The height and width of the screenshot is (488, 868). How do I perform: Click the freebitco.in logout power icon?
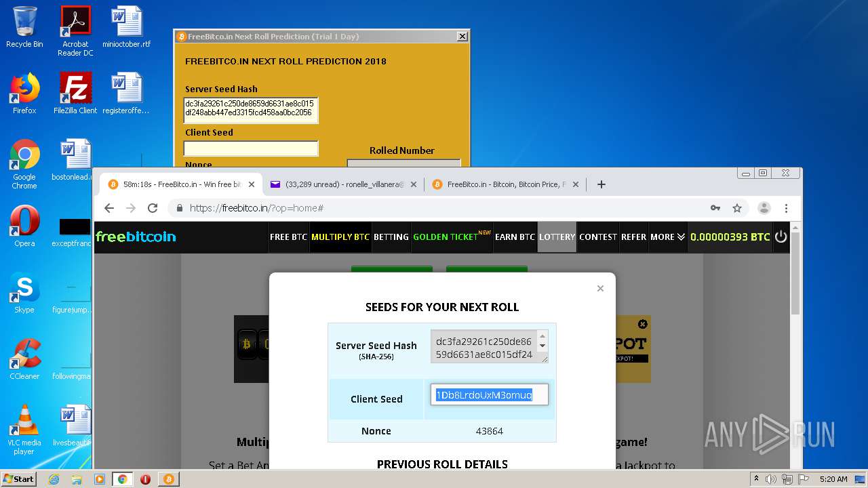pos(781,237)
